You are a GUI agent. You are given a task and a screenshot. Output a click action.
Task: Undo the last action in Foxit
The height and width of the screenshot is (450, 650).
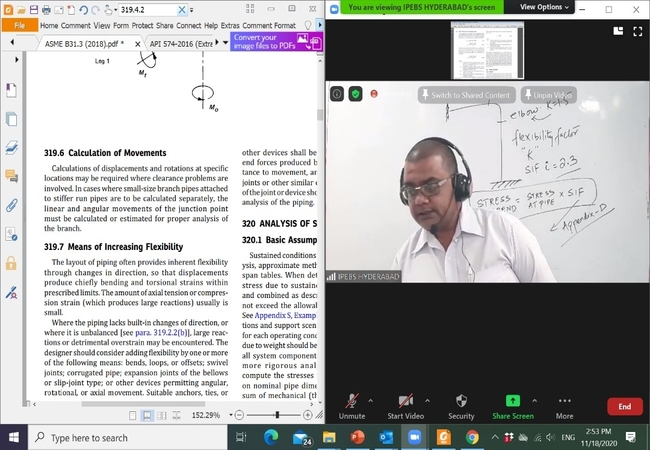(83, 10)
